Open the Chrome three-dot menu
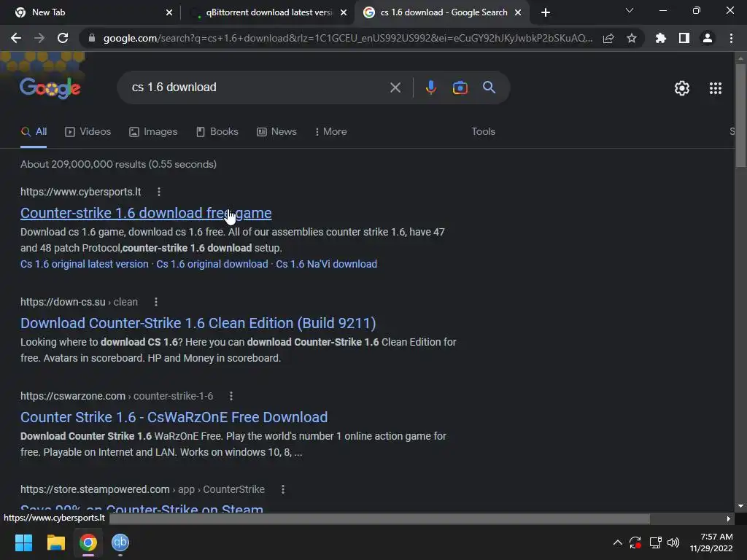 point(731,38)
